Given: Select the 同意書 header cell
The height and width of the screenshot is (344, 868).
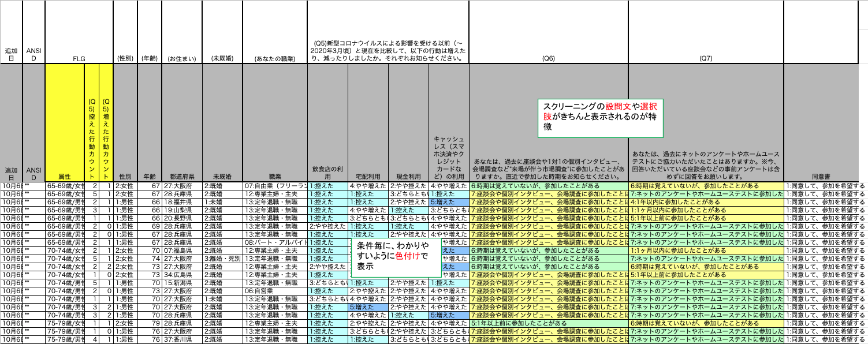Looking at the screenshot, I should [825, 175].
